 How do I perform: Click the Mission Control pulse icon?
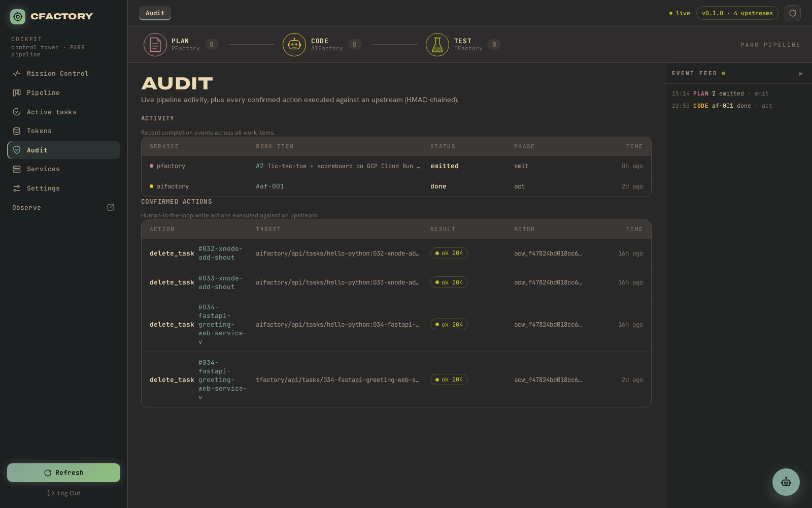click(17, 74)
